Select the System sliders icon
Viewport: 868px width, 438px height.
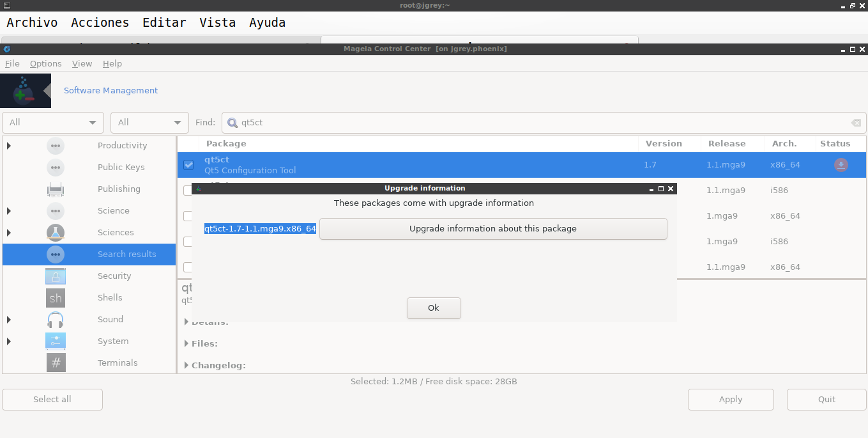tap(56, 341)
